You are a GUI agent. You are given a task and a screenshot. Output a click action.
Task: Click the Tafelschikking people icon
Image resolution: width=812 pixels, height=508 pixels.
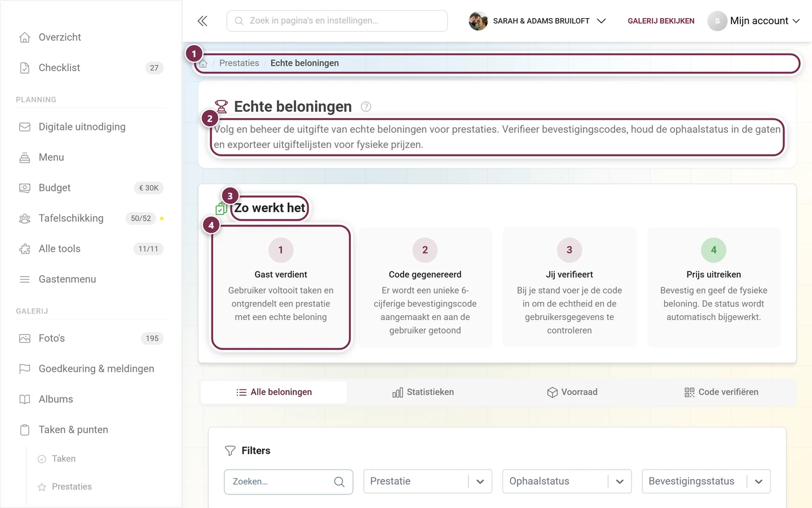click(x=25, y=218)
